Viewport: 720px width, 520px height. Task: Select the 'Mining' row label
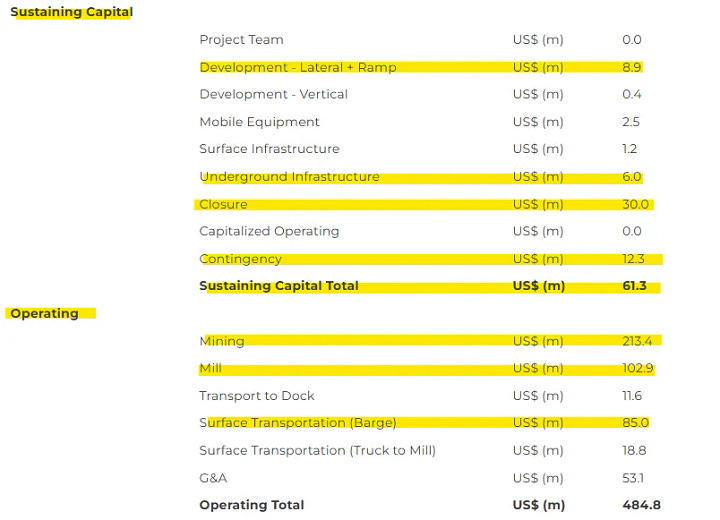[x=222, y=341]
